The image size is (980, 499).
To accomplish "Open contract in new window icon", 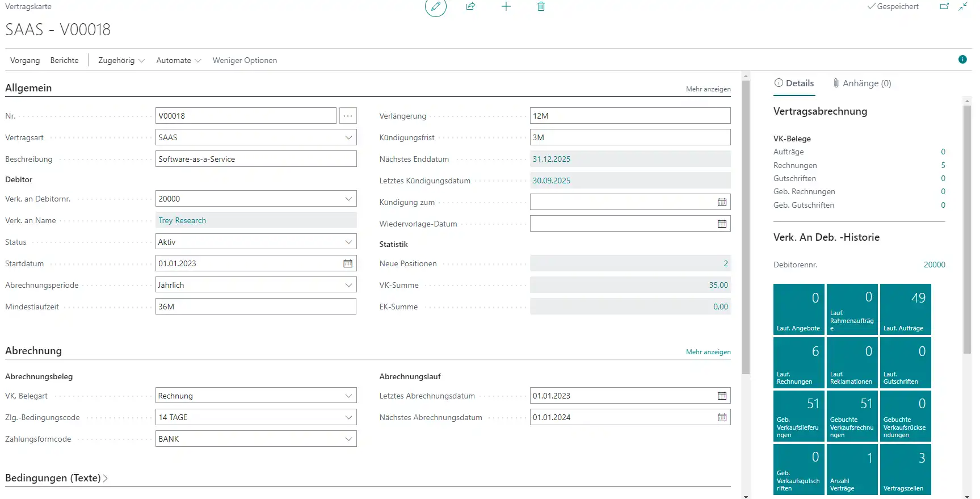I will [944, 7].
